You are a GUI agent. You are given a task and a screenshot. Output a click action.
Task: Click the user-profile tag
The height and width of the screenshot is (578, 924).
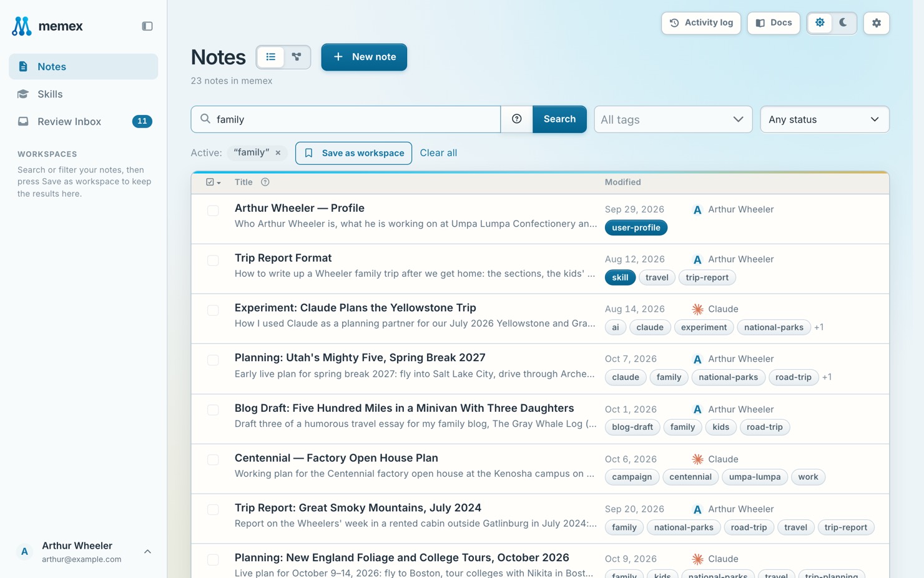click(x=636, y=228)
